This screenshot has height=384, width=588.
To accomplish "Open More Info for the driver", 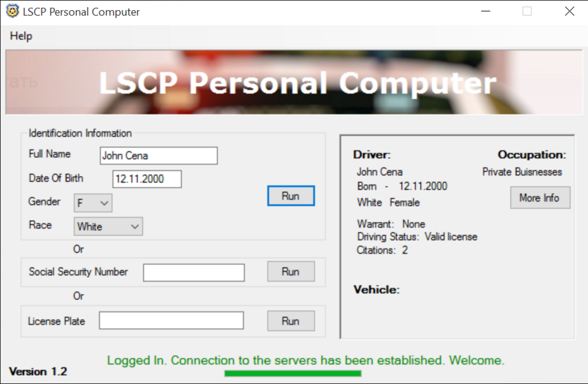I will point(540,198).
